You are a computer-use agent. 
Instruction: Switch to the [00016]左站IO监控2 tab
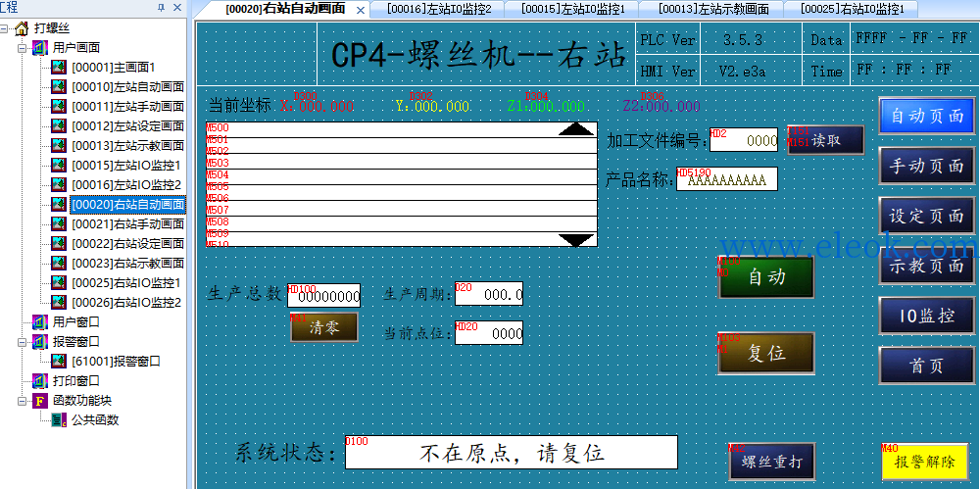tap(437, 9)
